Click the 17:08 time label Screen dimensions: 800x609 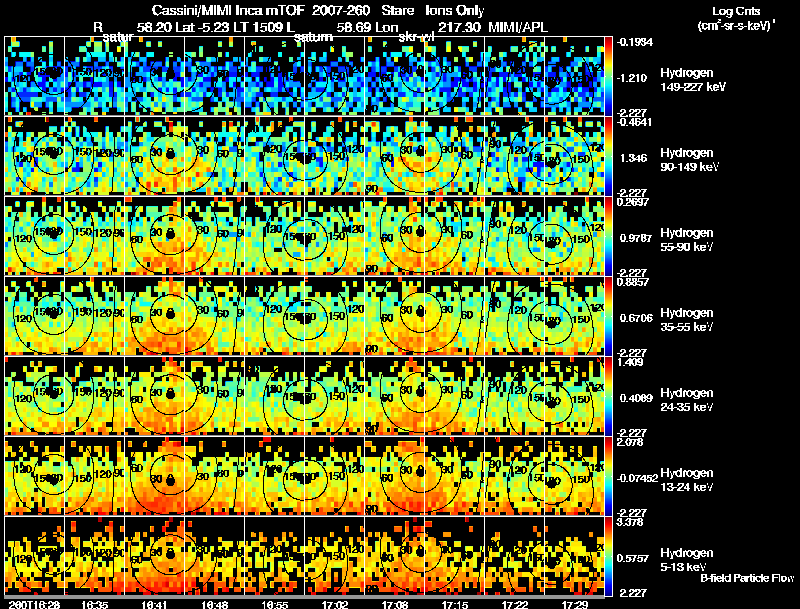395,604
